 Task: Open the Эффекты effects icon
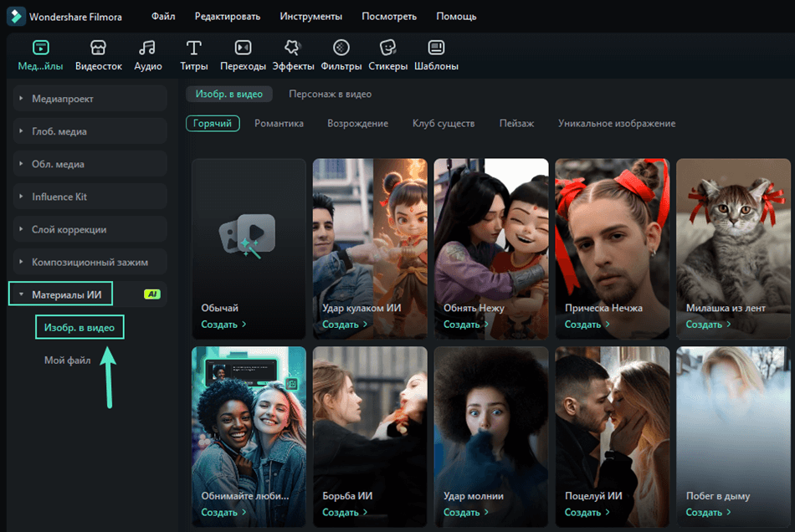coord(293,48)
